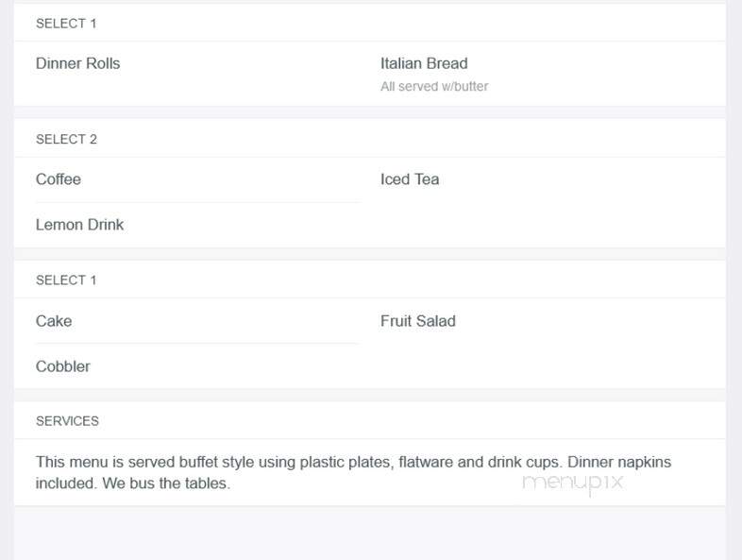Click the empty area below the Services card
The height and width of the screenshot is (560, 742).
coord(370,533)
